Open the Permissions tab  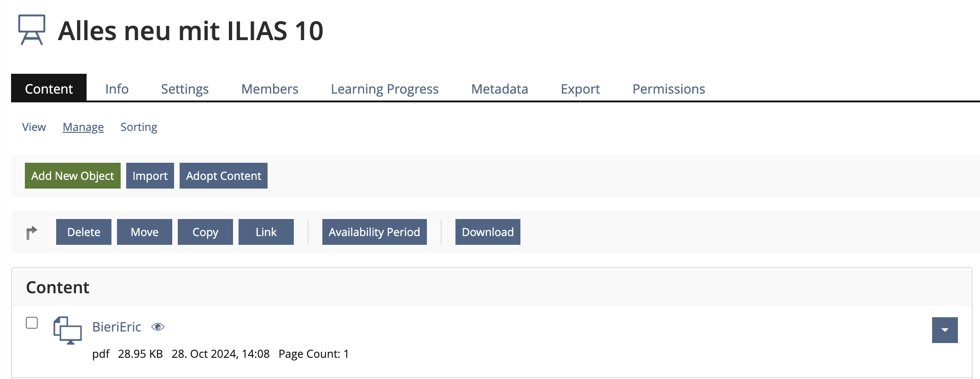click(669, 89)
